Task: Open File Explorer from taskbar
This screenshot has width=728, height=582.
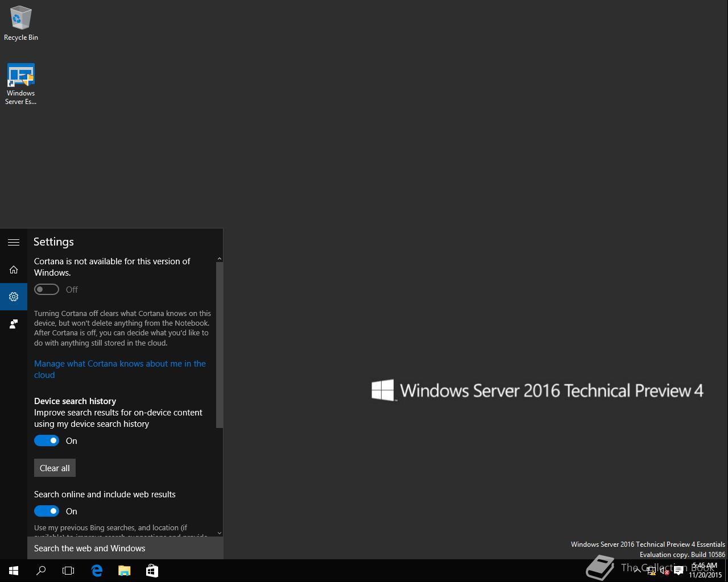Action: pos(124,571)
